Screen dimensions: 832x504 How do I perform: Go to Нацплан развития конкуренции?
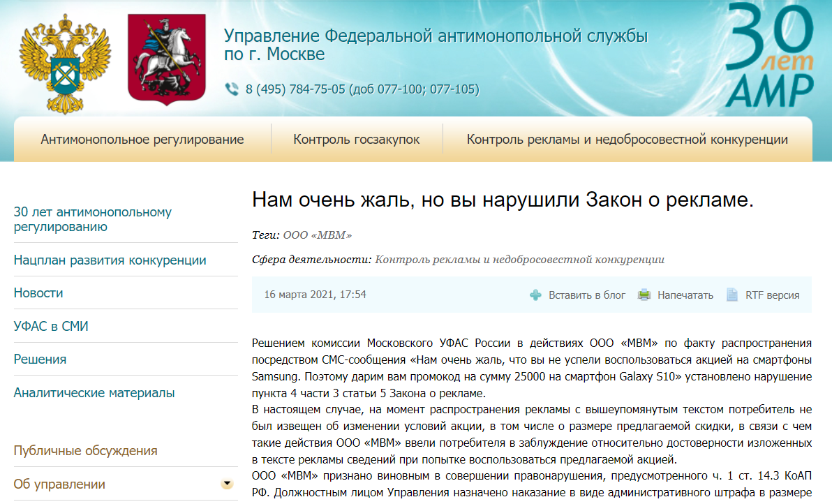110,260
